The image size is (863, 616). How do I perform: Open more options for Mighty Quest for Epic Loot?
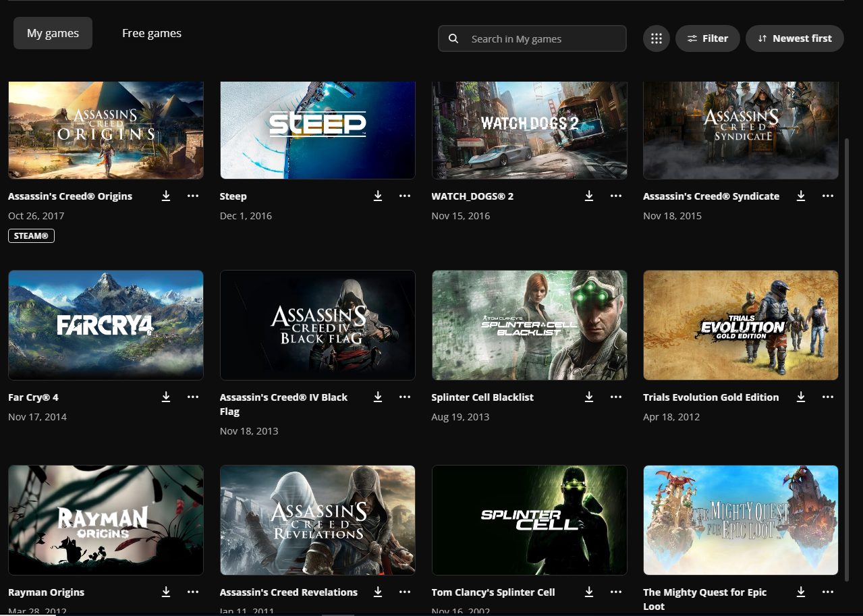(x=828, y=592)
